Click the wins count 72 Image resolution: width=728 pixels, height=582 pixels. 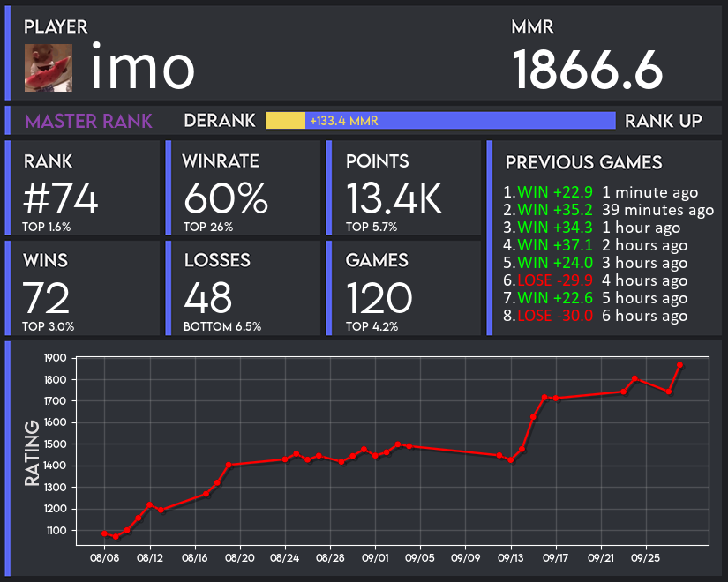click(x=46, y=298)
